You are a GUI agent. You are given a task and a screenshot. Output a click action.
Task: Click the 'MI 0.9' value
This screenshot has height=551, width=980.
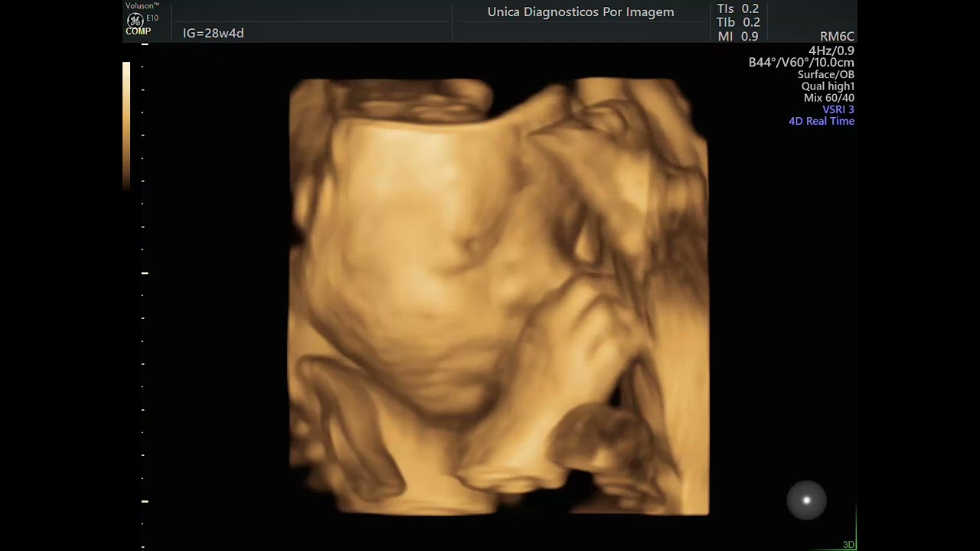[738, 37]
